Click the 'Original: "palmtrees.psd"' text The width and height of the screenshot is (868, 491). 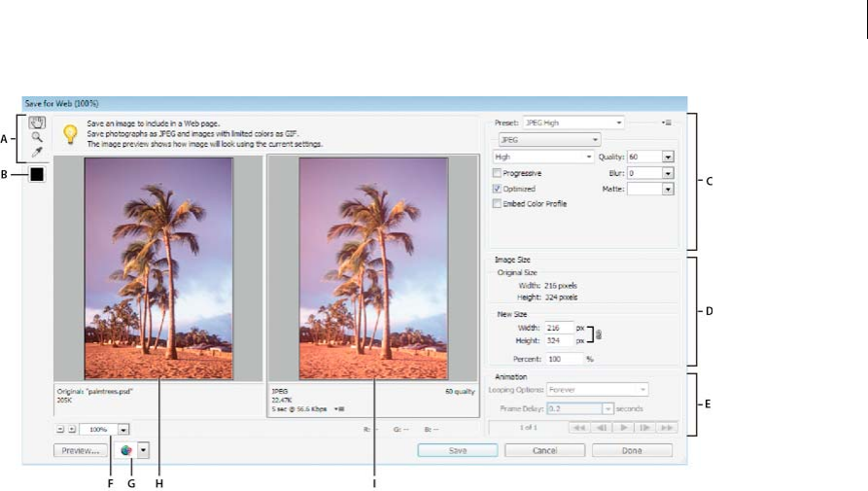coord(94,392)
